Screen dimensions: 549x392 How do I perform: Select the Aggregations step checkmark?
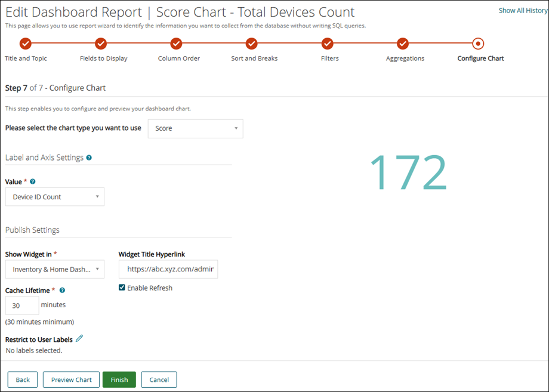[403, 44]
